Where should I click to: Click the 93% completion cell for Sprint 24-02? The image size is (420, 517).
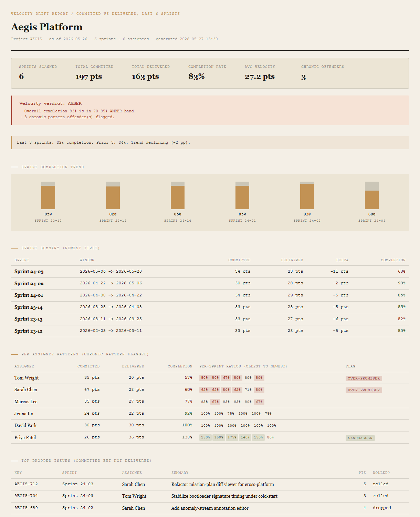tap(402, 283)
